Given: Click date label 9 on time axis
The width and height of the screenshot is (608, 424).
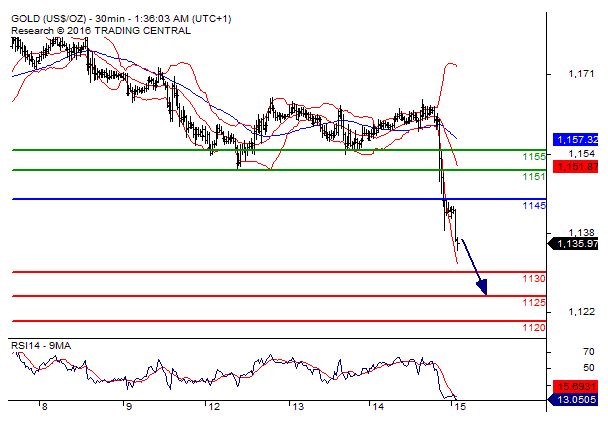Looking at the screenshot, I should (129, 407).
